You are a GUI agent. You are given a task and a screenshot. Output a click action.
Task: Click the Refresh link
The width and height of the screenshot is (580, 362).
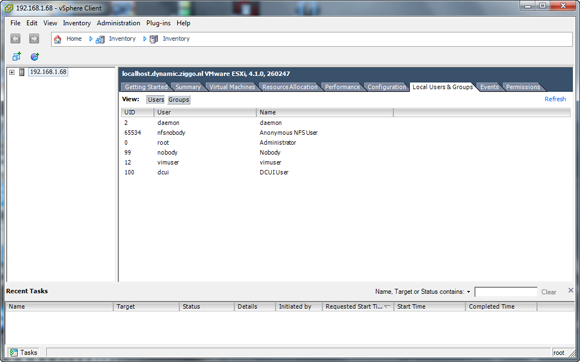[555, 99]
